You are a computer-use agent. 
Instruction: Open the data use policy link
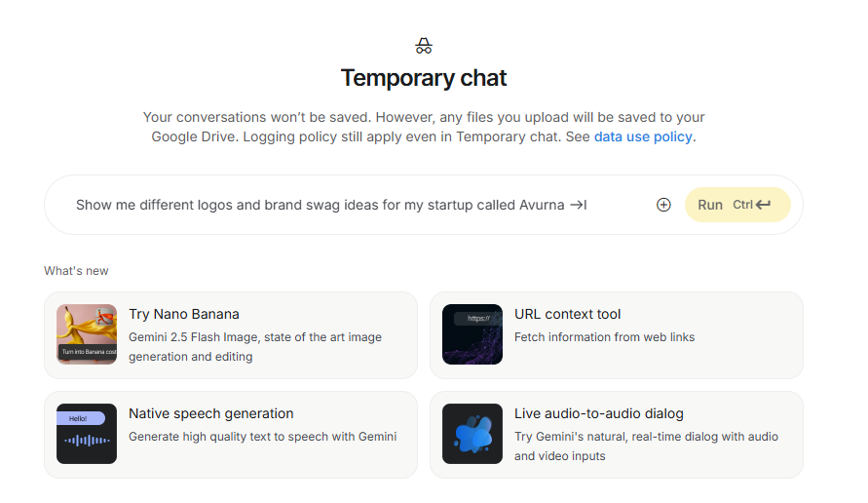[643, 136]
